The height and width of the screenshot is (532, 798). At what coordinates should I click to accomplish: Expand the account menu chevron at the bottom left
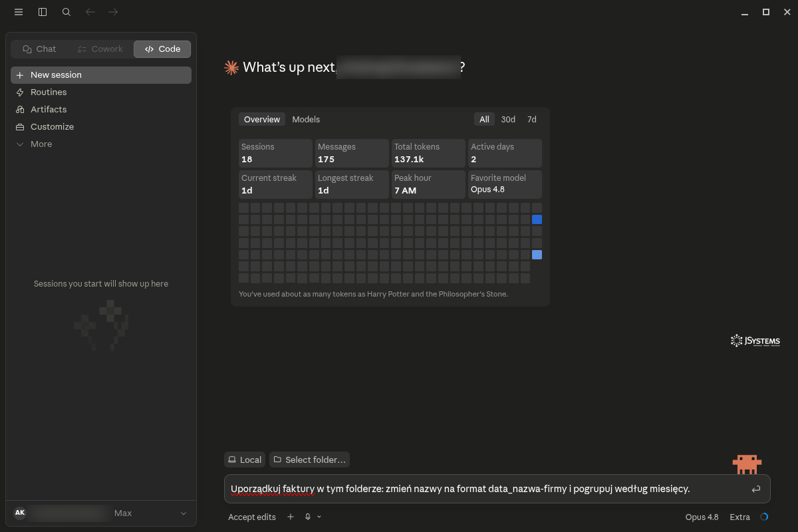[184, 513]
